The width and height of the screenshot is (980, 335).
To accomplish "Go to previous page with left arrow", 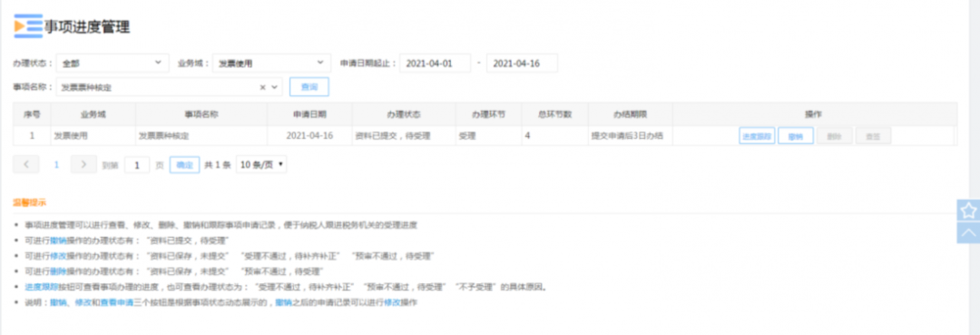I will (x=26, y=164).
